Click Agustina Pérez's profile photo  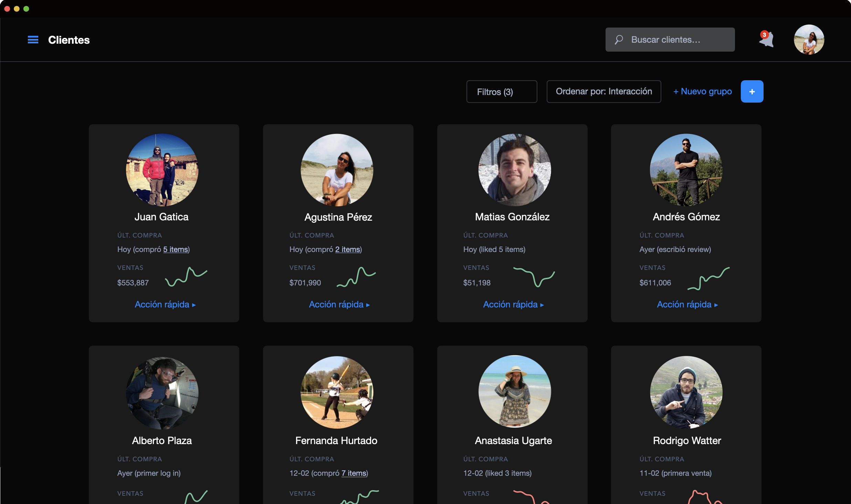(x=337, y=170)
